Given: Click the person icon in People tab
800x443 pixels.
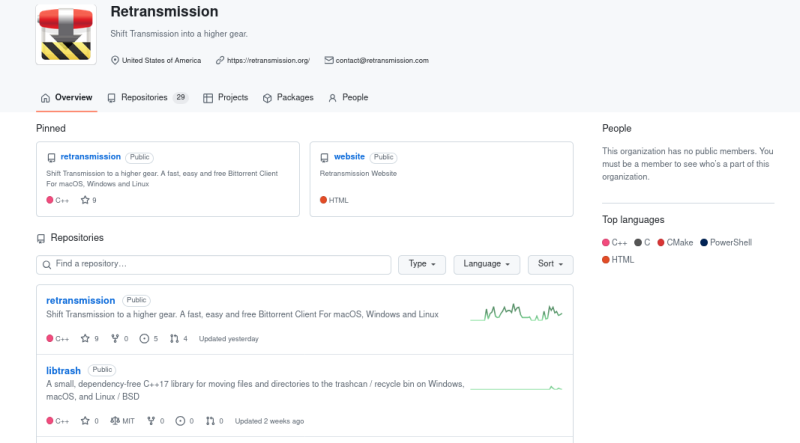Looking at the screenshot, I should (332, 98).
